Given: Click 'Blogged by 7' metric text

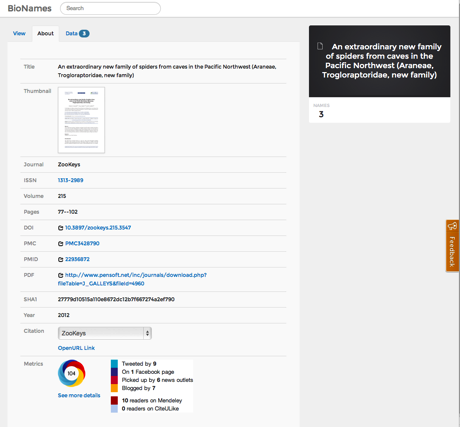Looking at the screenshot, I should (139, 388).
